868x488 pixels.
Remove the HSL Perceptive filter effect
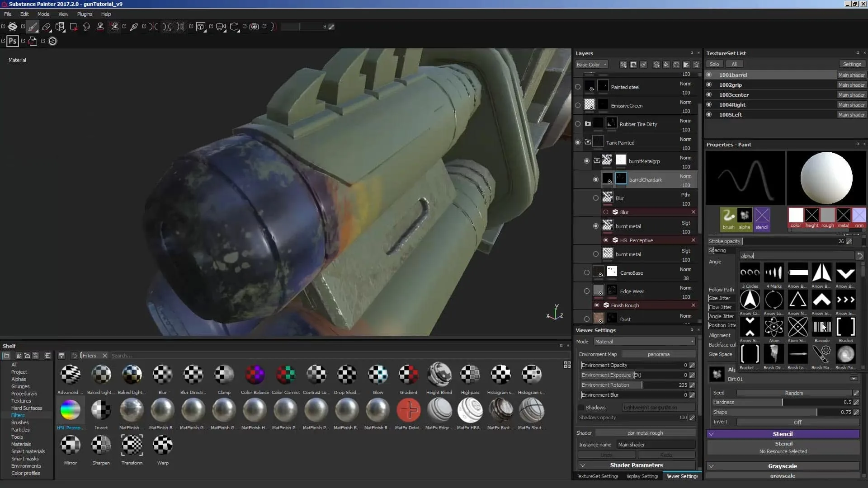click(x=693, y=240)
